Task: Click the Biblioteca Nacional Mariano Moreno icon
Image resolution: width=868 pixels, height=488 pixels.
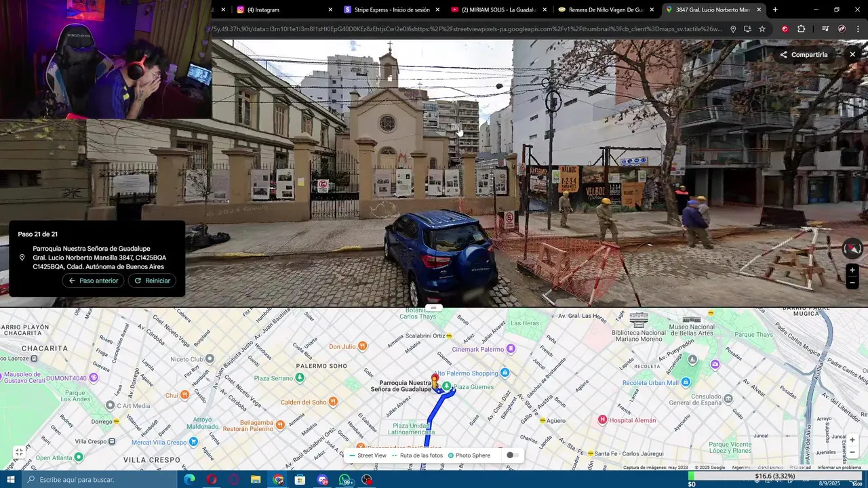Action: (x=639, y=320)
